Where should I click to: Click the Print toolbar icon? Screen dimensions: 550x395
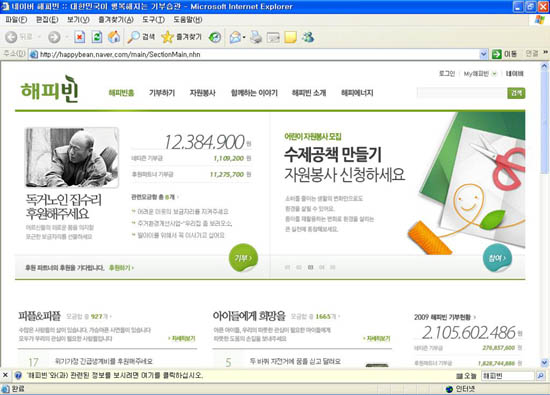tap(256, 37)
